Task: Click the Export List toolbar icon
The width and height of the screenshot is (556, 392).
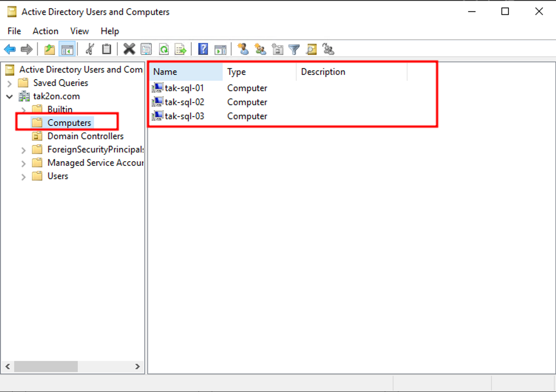Action: pyautogui.click(x=180, y=49)
